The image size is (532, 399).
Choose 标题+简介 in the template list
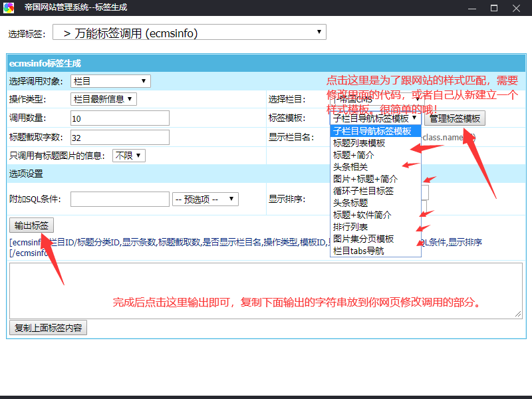pos(354,155)
